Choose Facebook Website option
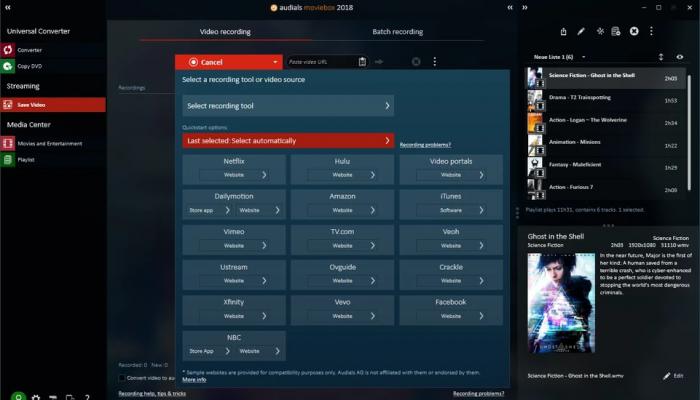 point(451,316)
